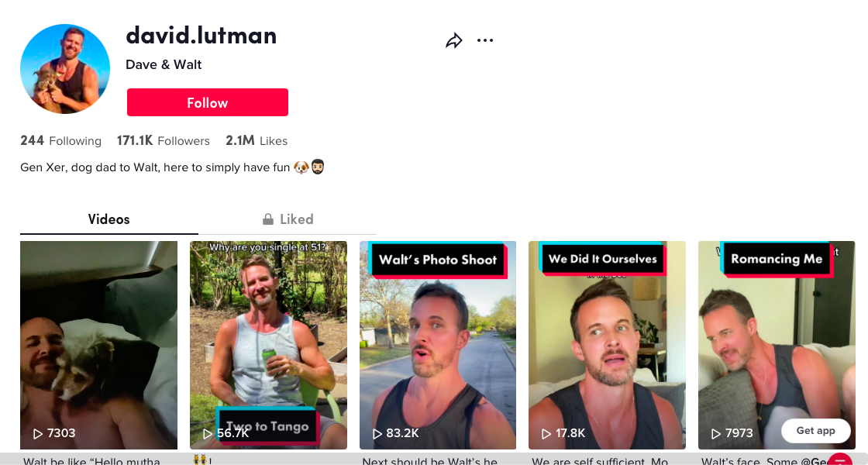Click play icon on 7973-view video
The width and height of the screenshot is (868, 465).
[716, 433]
